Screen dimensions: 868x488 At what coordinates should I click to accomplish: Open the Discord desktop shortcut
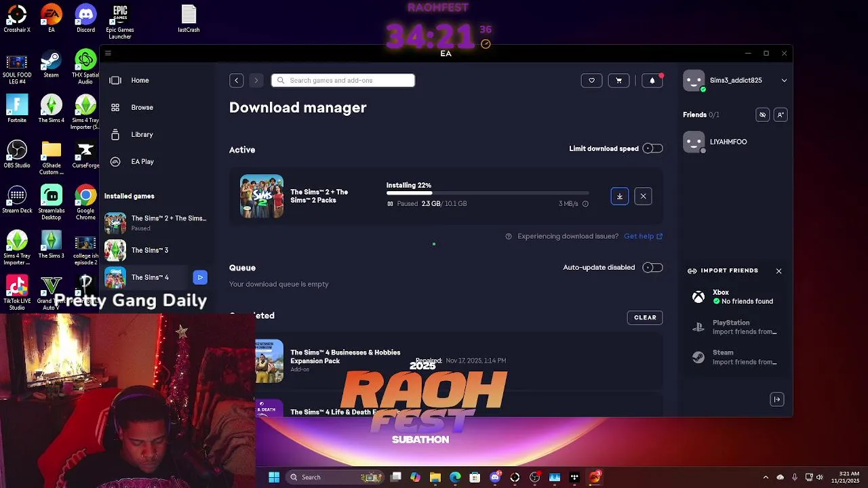(85, 19)
